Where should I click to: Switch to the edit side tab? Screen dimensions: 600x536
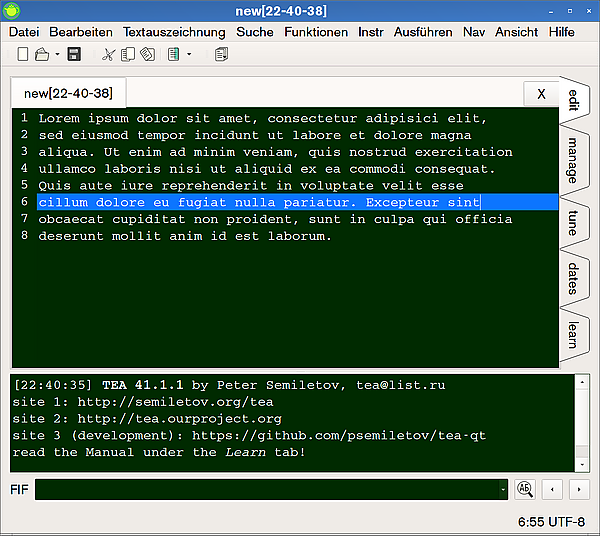coord(574,100)
